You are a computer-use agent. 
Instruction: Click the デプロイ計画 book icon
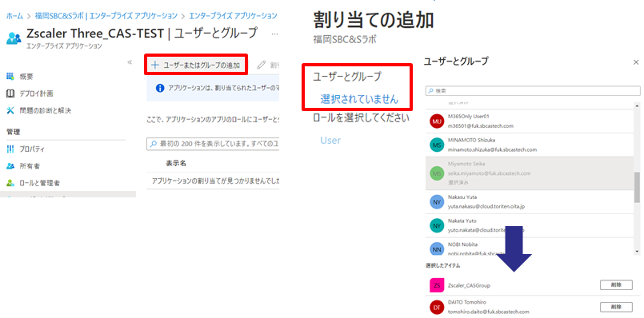[x=10, y=93]
